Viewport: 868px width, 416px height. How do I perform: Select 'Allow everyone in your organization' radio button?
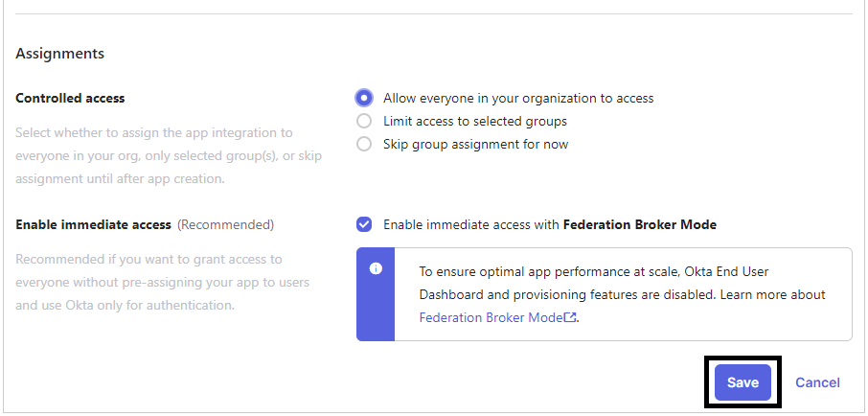(x=364, y=98)
